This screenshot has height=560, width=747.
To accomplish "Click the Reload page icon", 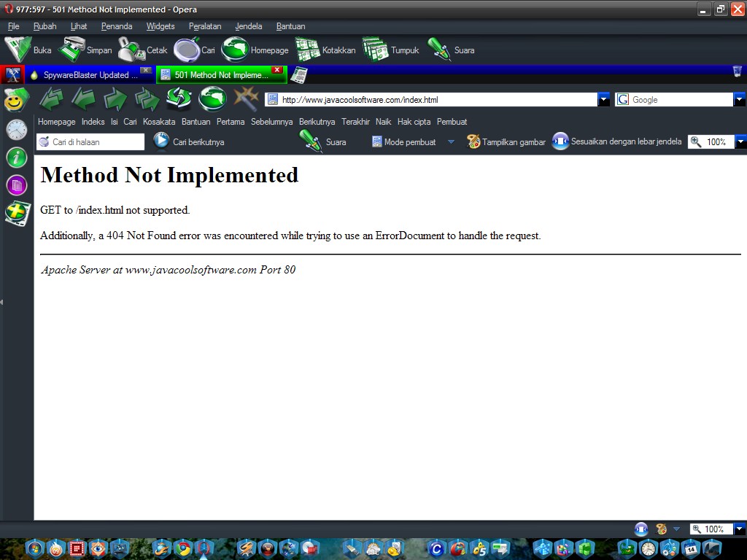I will pos(179,98).
